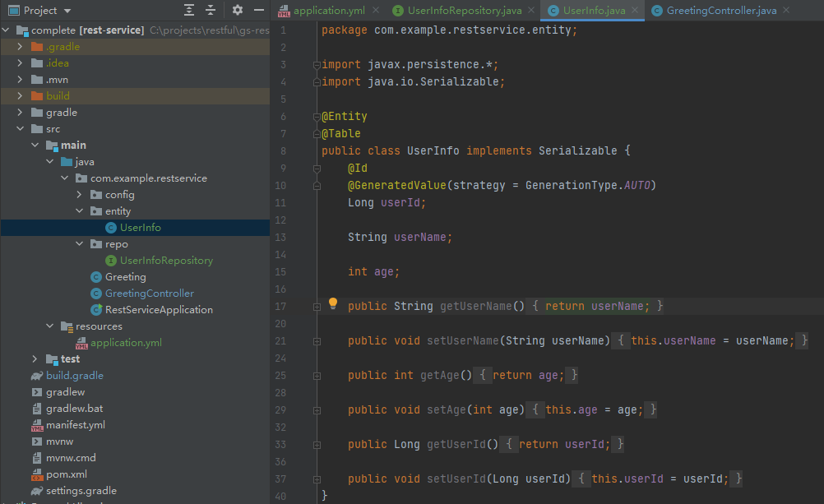Select gradlew.bat file
Image resolution: width=824 pixels, height=504 pixels.
click(74, 409)
